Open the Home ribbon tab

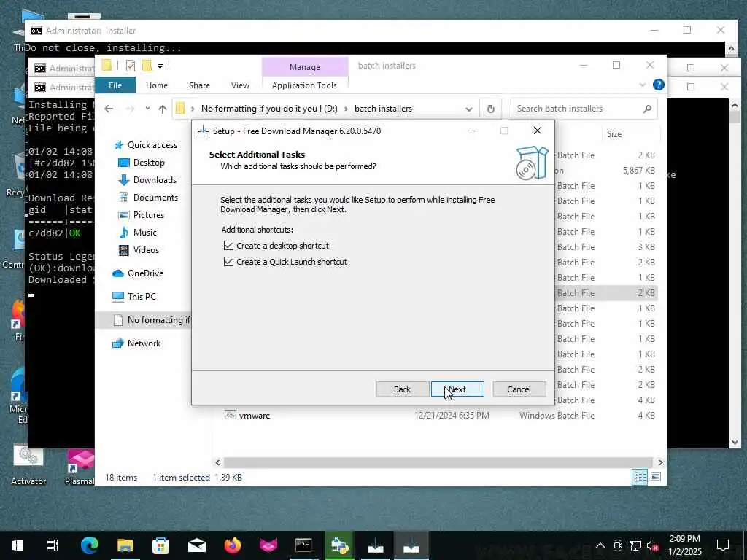tap(157, 85)
